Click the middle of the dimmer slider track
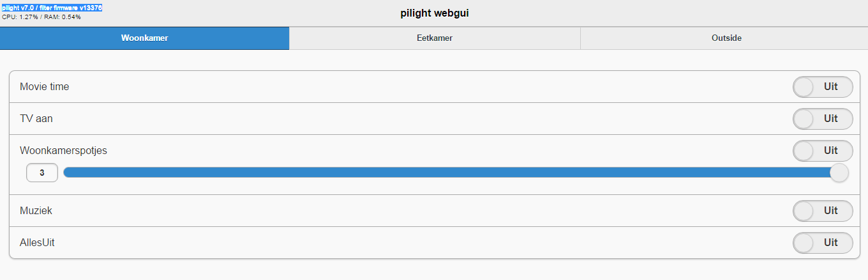Screen dimensions: 868x280 [451, 173]
